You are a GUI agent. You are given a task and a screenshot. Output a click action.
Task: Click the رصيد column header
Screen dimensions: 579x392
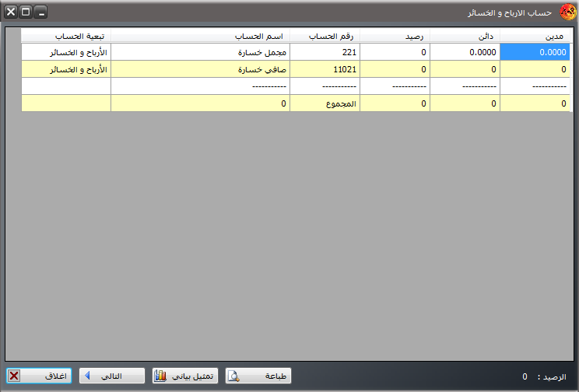(x=395, y=36)
